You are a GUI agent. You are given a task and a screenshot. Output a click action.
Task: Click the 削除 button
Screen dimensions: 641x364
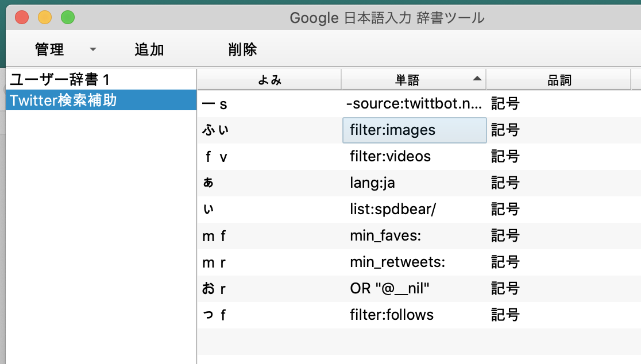(242, 49)
